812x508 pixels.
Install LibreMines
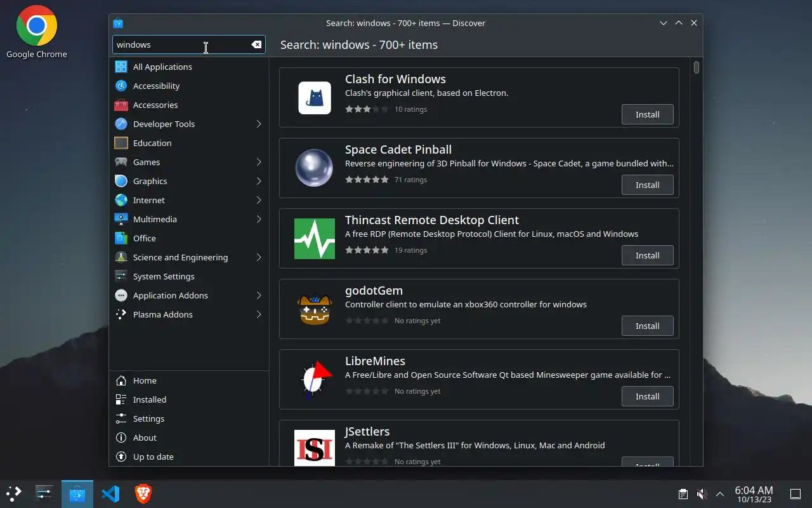[x=647, y=396]
